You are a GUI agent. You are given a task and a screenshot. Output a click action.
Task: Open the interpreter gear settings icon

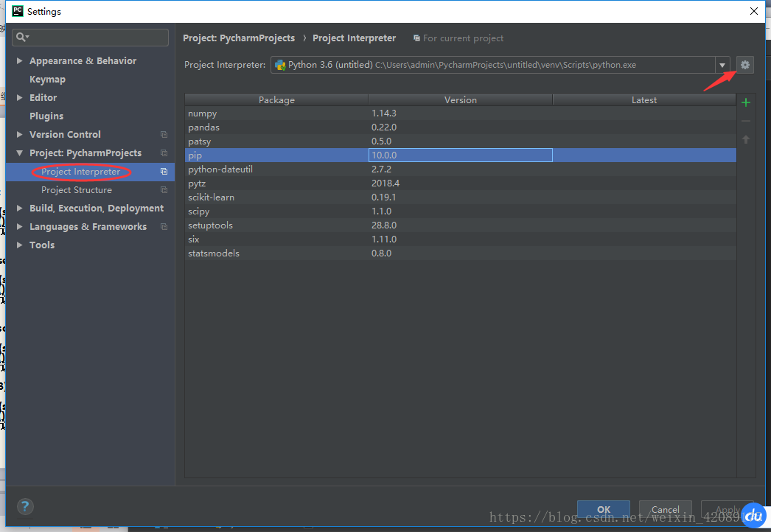(745, 64)
